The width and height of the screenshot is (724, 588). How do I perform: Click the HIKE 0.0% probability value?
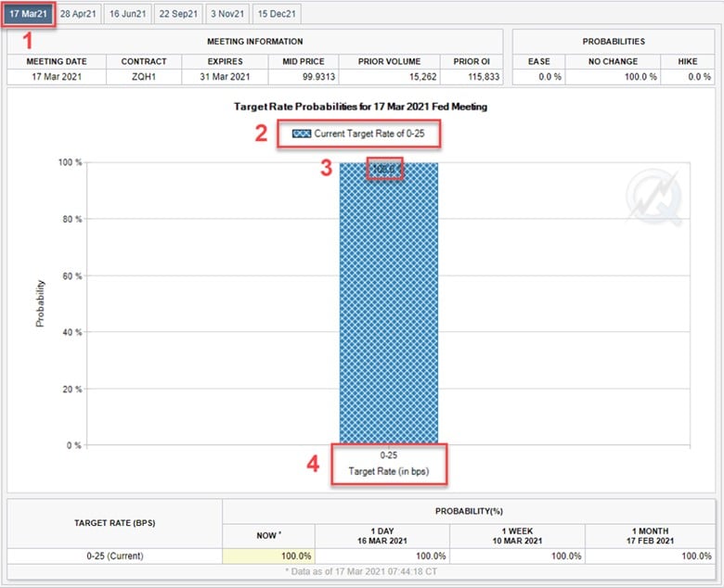(x=687, y=76)
